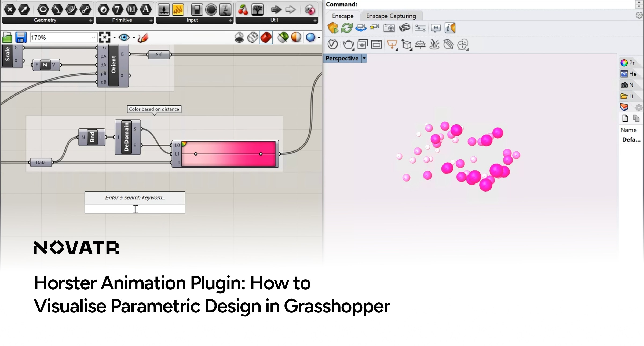Select the Srf component on canvas
Image resolution: width=644 pixels, height=346 pixels.
(x=159, y=55)
